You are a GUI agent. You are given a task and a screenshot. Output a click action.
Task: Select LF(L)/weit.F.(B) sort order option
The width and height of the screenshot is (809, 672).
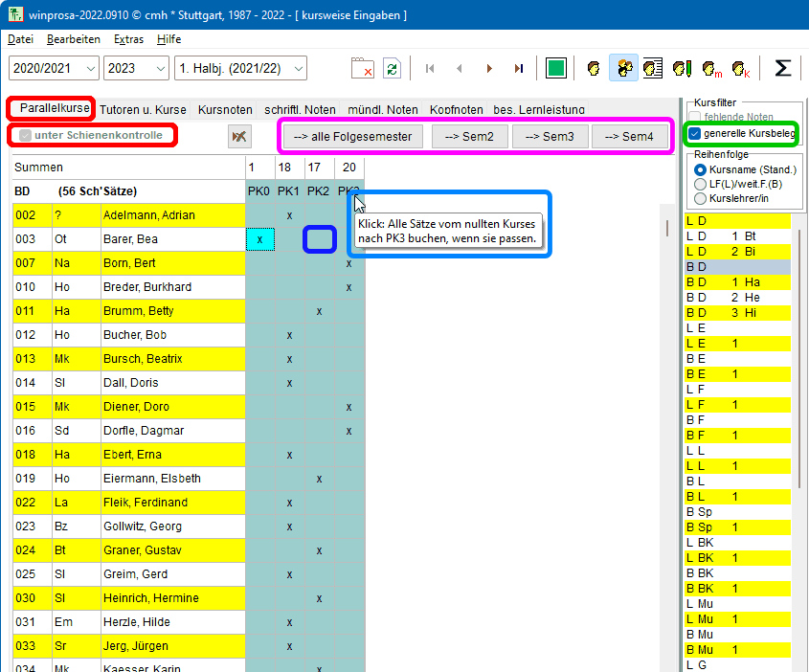click(x=700, y=184)
